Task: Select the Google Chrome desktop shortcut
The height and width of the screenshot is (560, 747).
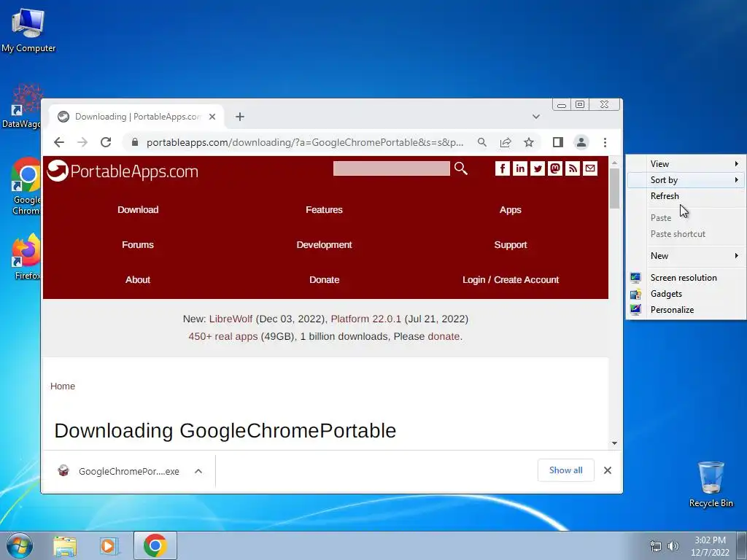Action: [27, 186]
